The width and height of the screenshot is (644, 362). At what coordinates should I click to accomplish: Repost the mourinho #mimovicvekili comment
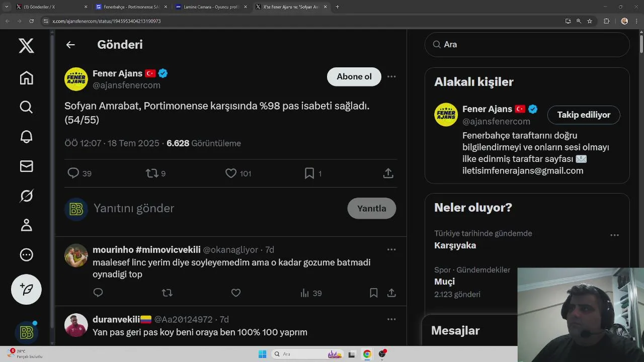[167, 293]
